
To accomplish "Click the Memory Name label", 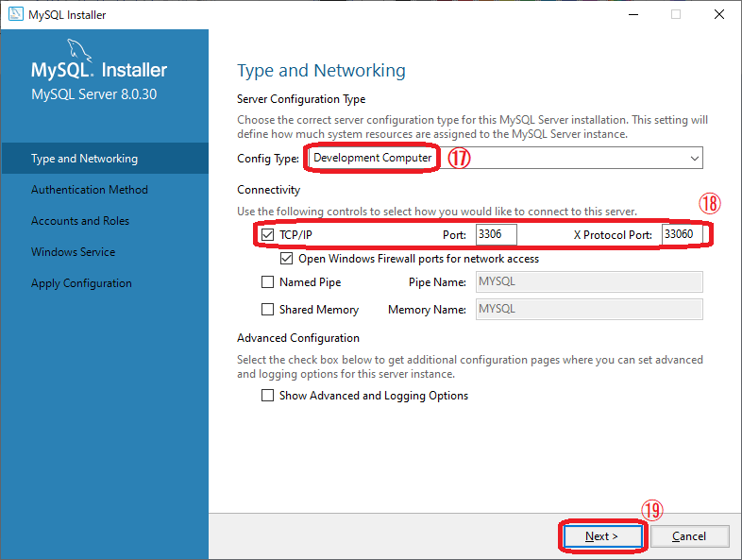I will [427, 310].
